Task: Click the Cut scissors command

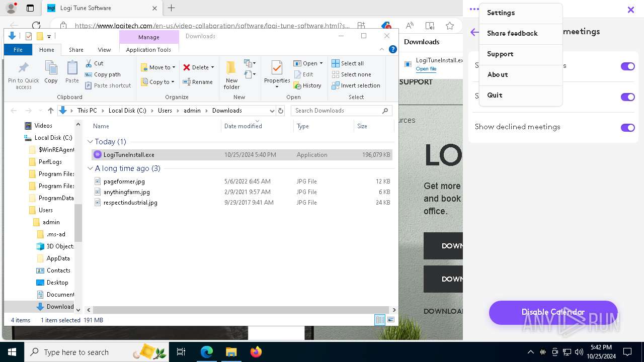Action: [x=94, y=63]
